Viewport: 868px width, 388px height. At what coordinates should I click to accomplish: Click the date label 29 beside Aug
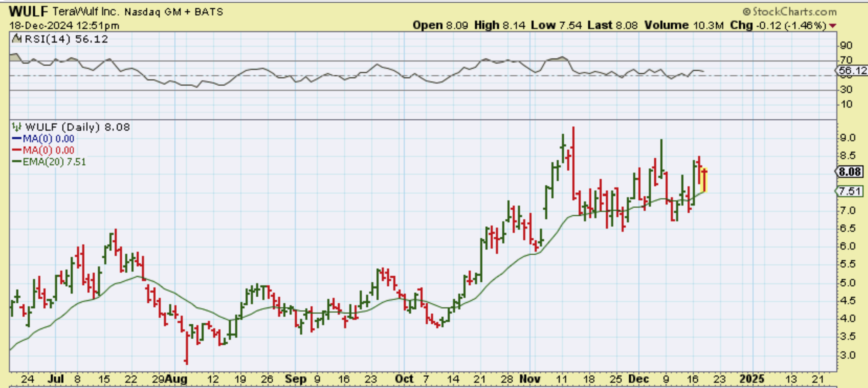click(158, 379)
